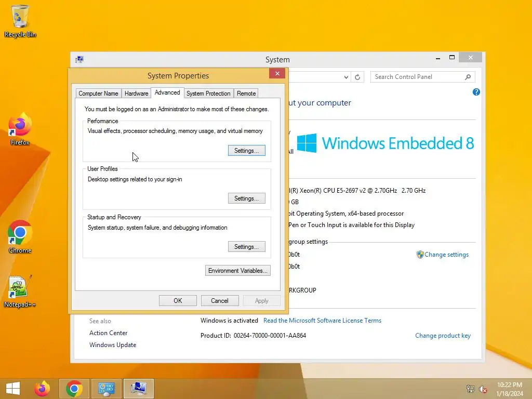This screenshot has width=532, height=399.
Task: Open help with the blue question icon
Action: point(476,92)
